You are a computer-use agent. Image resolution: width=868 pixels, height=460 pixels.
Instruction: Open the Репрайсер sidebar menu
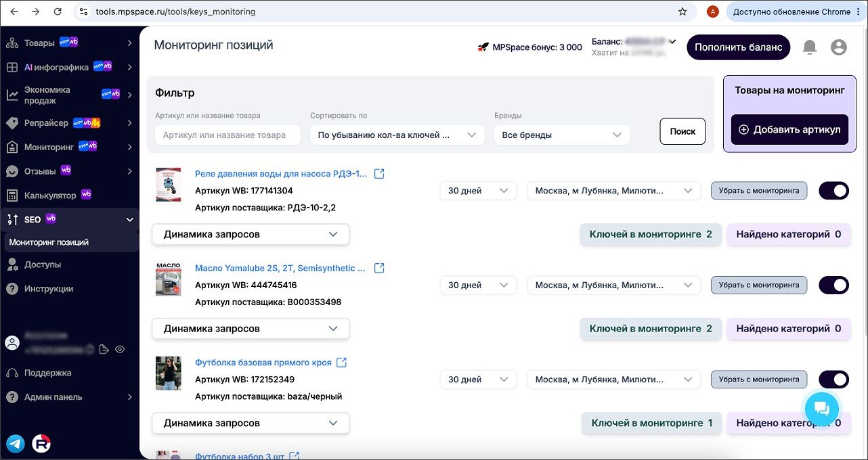tap(69, 123)
